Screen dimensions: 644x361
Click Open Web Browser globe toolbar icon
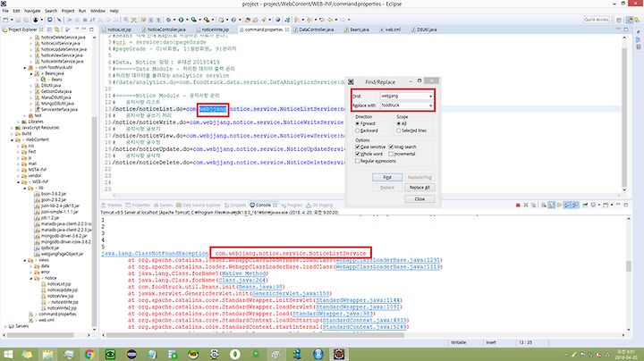pos(278,20)
